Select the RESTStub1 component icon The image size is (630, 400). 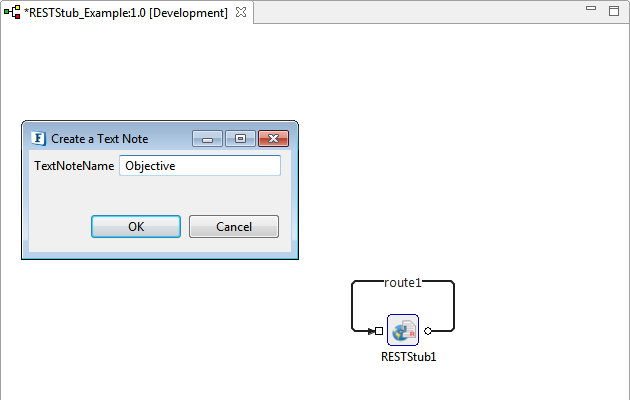pos(403,330)
